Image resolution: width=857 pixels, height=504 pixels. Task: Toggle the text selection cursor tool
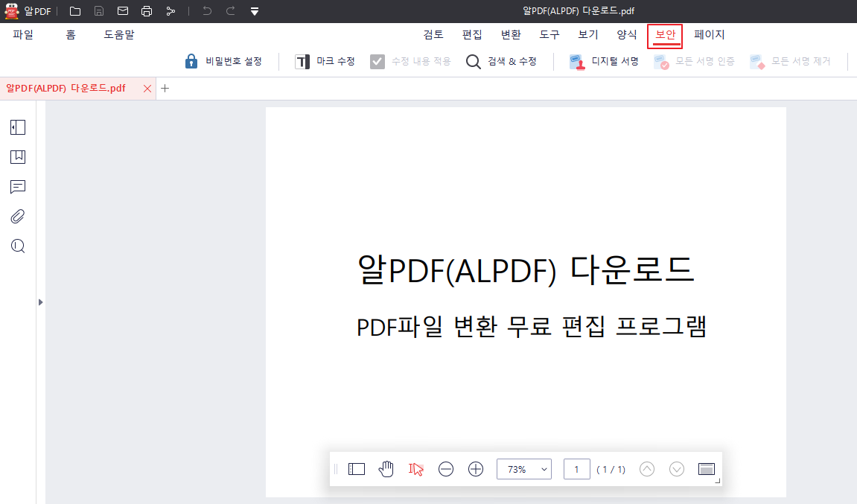(416, 468)
